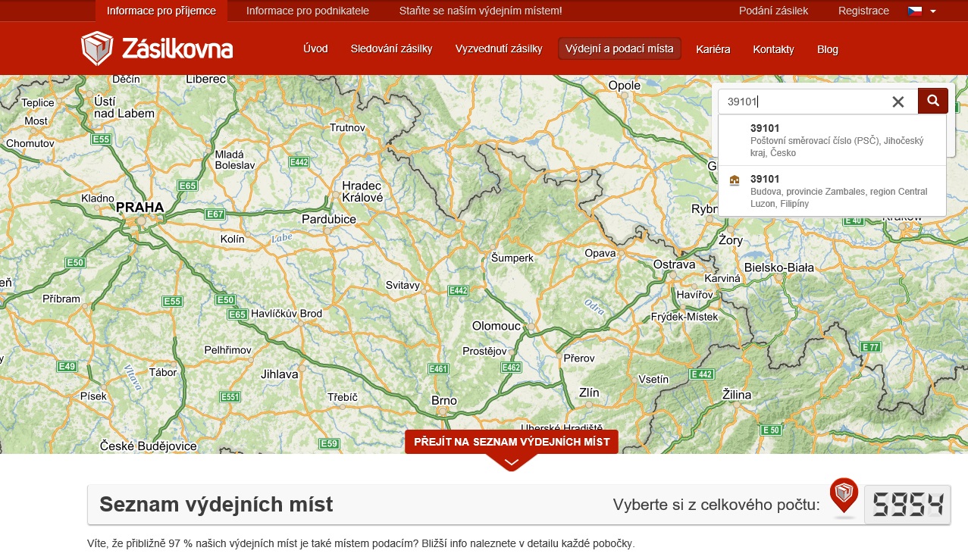Click the red pickup point pin icon
Screen dimensions: 968x560
[x=844, y=497]
